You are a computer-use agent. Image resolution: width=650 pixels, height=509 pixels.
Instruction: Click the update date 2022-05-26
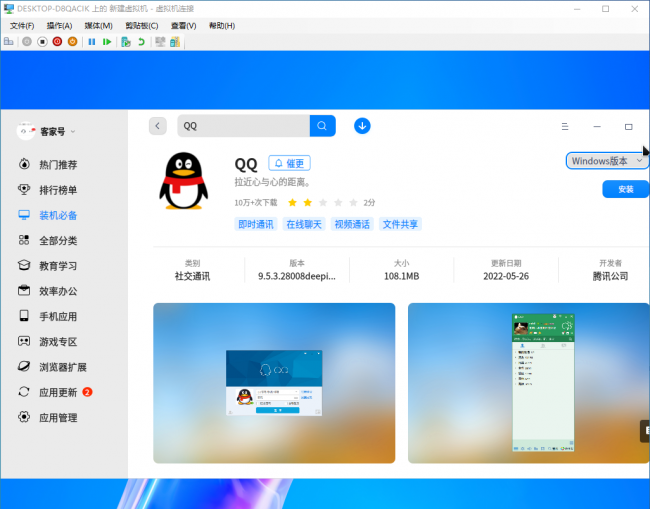click(x=506, y=276)
